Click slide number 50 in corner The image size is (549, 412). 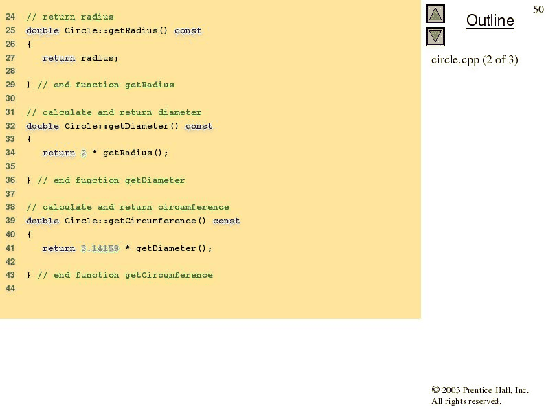point(538,9)
